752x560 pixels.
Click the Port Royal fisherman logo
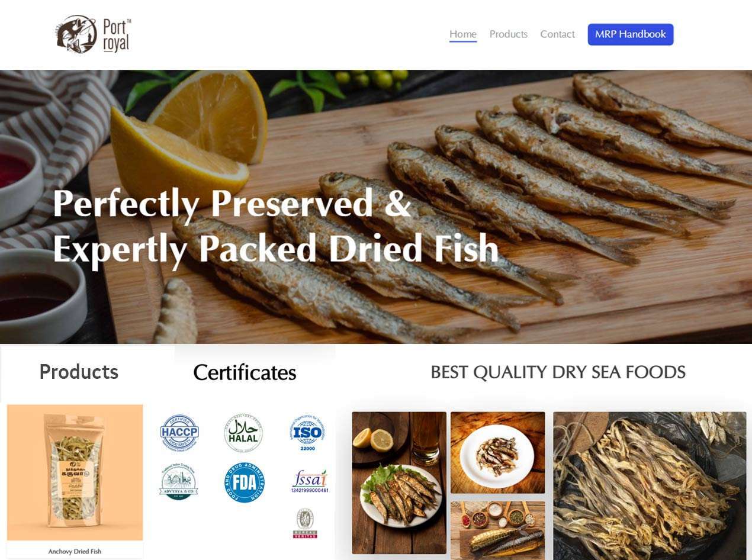94,34
